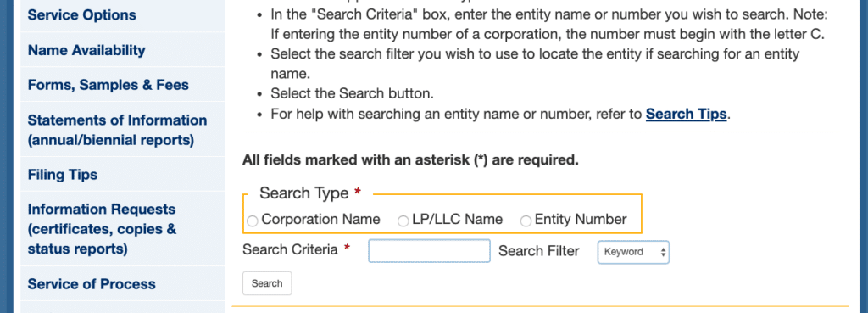Follow the Search Tips hyperlink
Image resolution: width=868 pixels, height=313 pixels.
point(686,115)
